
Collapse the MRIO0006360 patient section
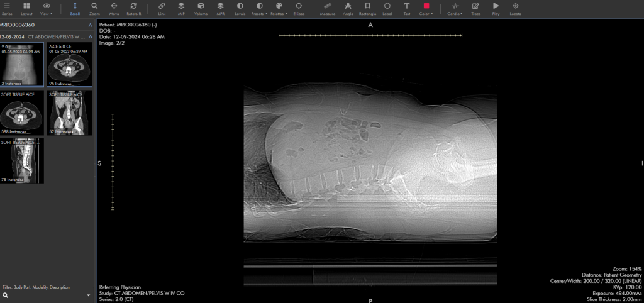point(91,25)
